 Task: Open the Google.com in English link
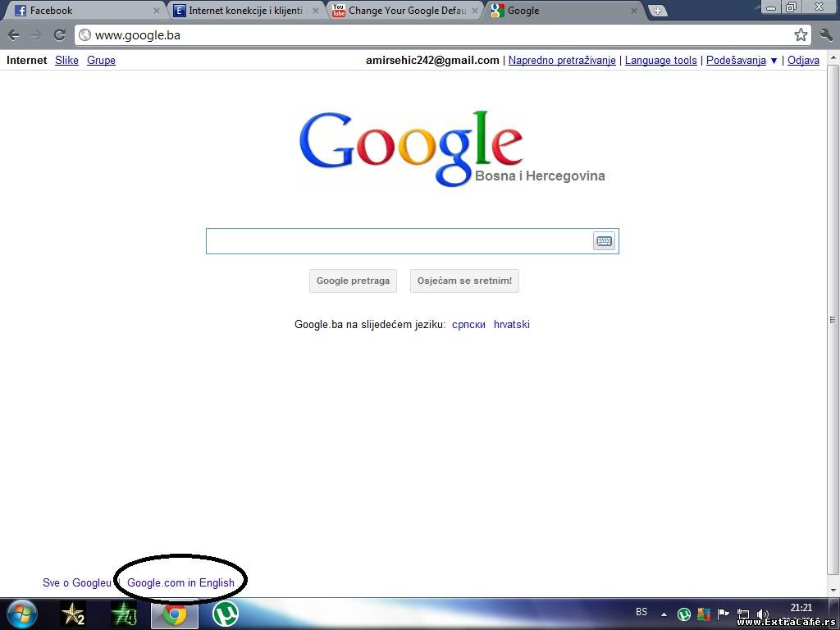click(180, 582)
